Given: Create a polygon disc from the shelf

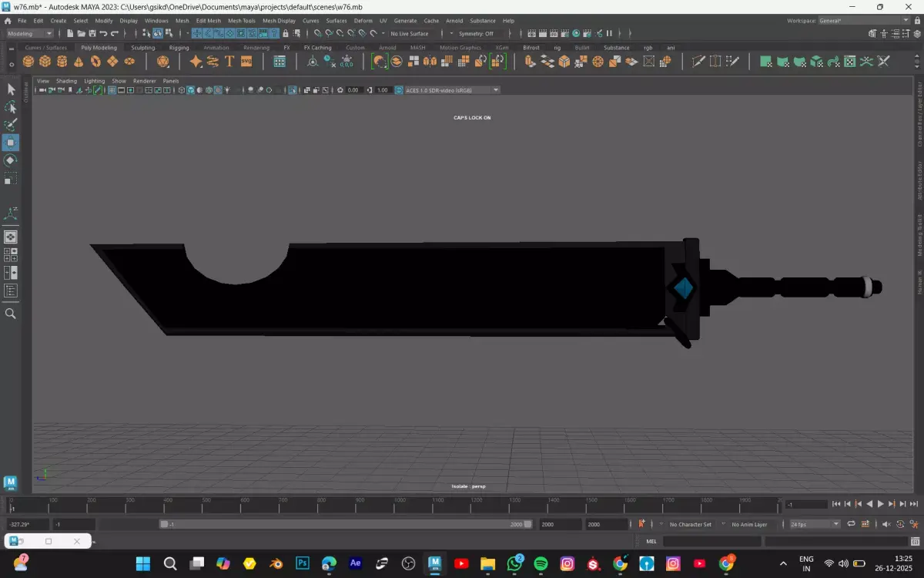Looking at the screenshot, I should click(x=129, y=62).
